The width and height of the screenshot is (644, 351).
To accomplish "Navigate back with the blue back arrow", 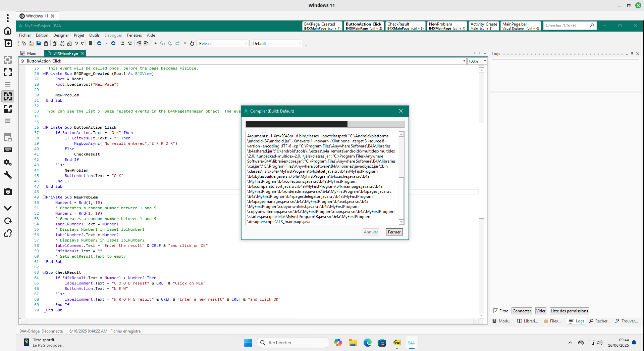I will click(x=99, y=43).
